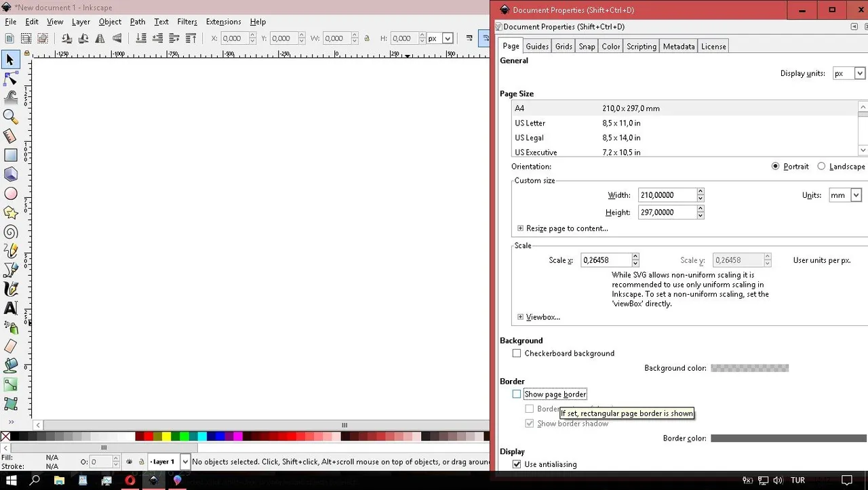Select the Zoom magnifier tool
This screenshot has width=868, height=490.
click(x=10, y=117)
